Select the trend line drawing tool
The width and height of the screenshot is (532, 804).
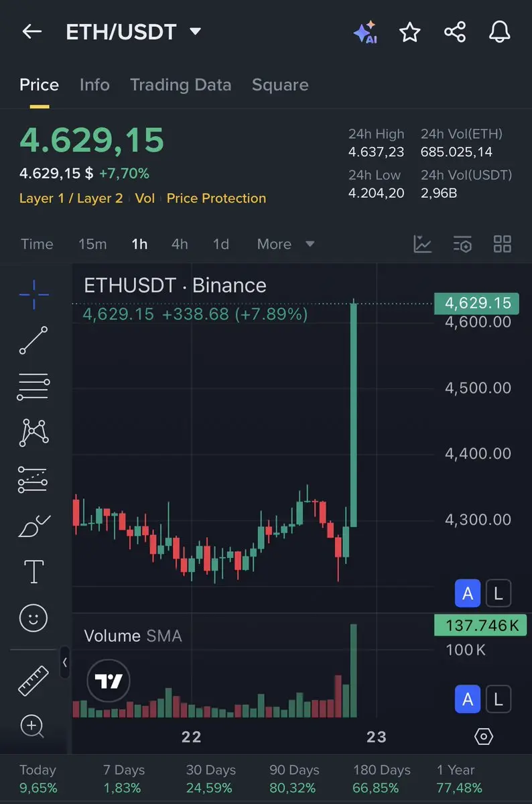[34, 340]
